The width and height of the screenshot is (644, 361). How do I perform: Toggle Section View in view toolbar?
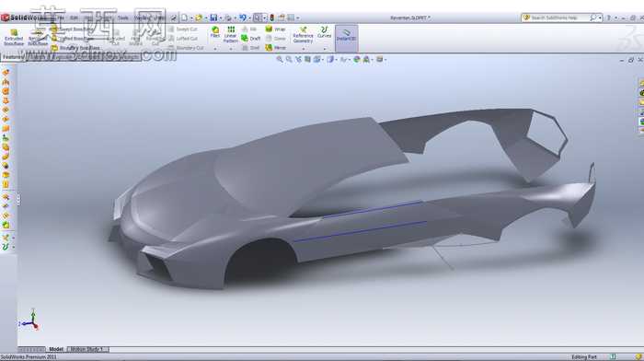point(307,60)
